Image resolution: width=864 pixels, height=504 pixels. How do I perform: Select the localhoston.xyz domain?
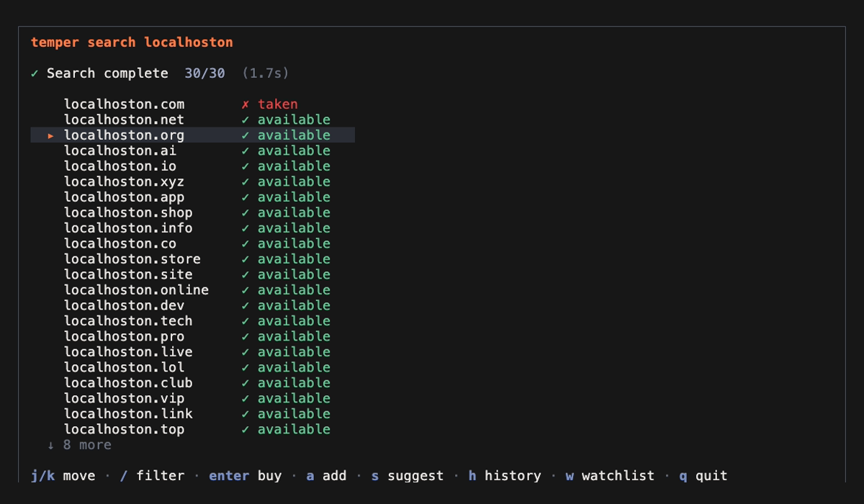(x=124, y=181)
